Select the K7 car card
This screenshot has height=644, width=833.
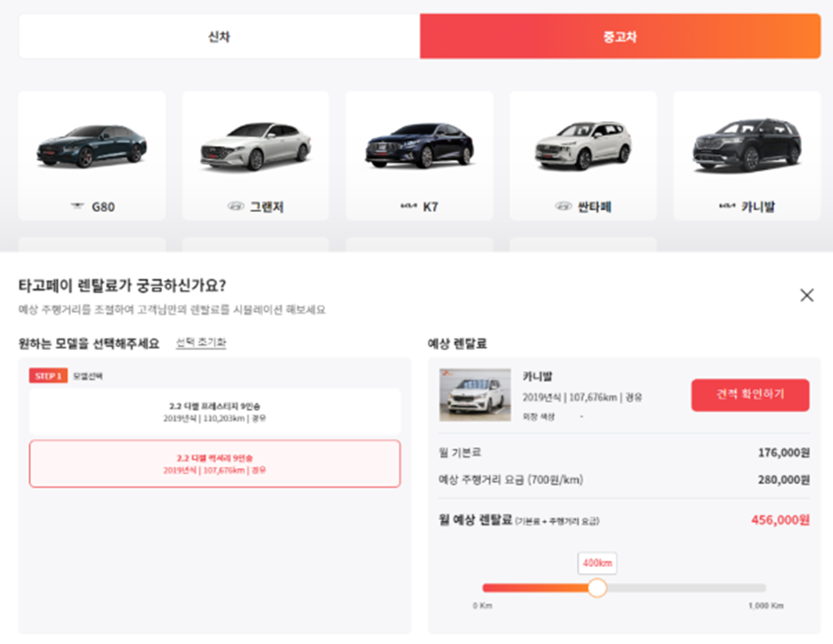[x=419, y=156]
